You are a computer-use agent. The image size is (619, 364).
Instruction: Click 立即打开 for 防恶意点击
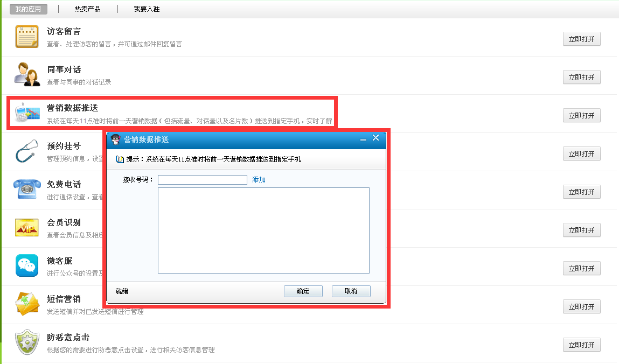click(x=581, y=345)
